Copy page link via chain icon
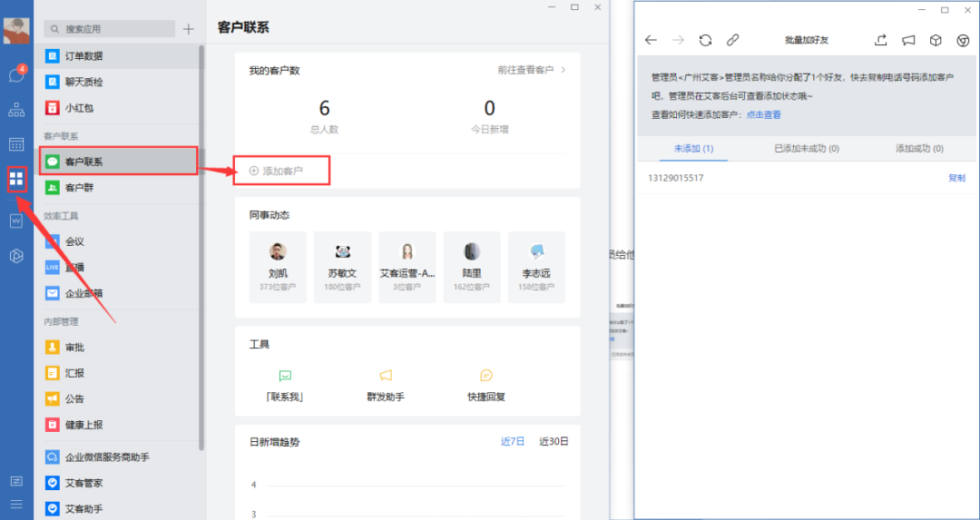 [x=732, y=40]
